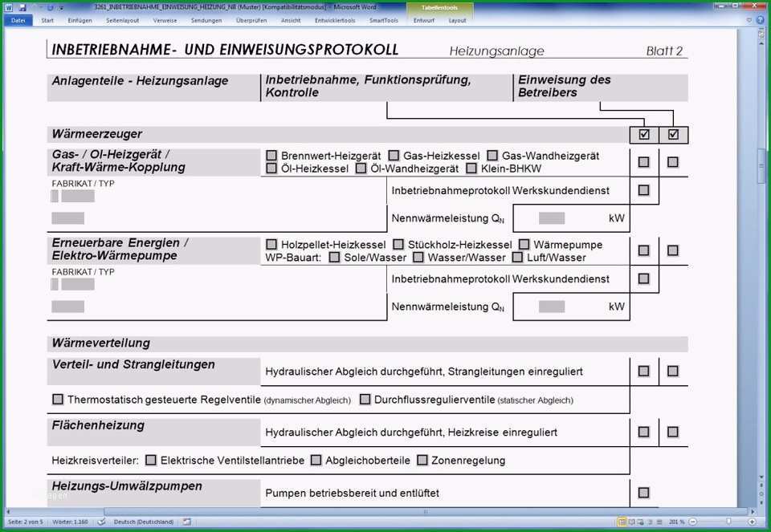The height and width of the screenshot is (532, 771).
Task: Open the Entwurf table tools tab
Action: click(423, 20)
